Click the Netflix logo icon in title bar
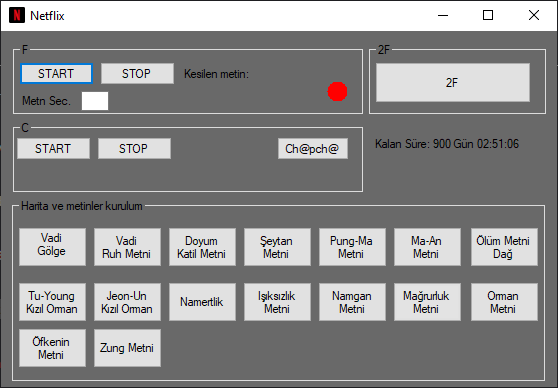Image resolution: width=558 pixels, height=388 pixels. pos(17,15)
